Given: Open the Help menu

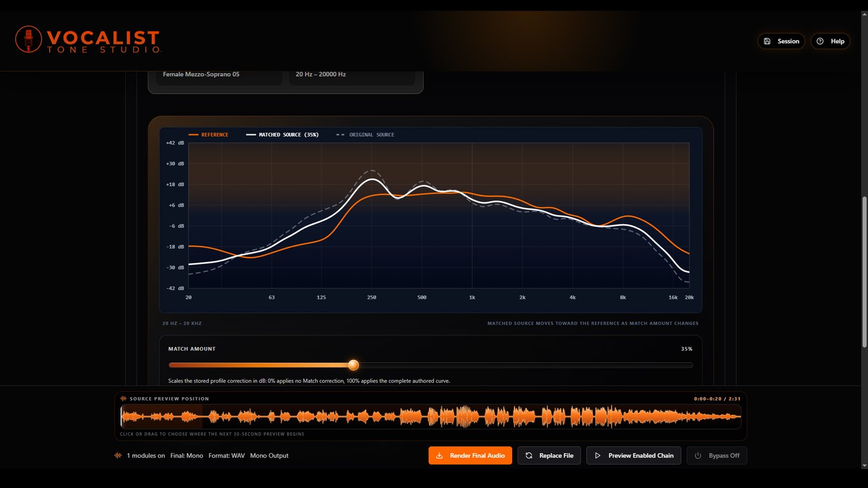Looking at the screenshot, I should pos(830,41).
